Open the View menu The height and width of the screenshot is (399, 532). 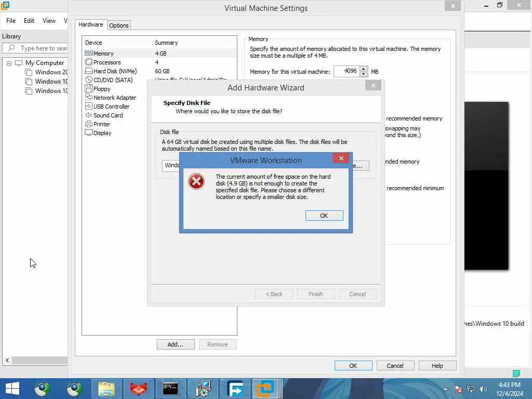49,21
